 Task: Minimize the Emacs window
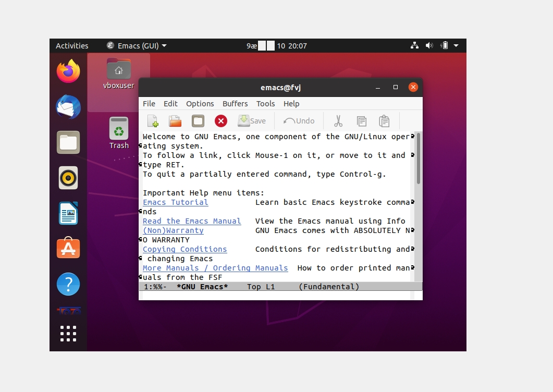point(378,88)
